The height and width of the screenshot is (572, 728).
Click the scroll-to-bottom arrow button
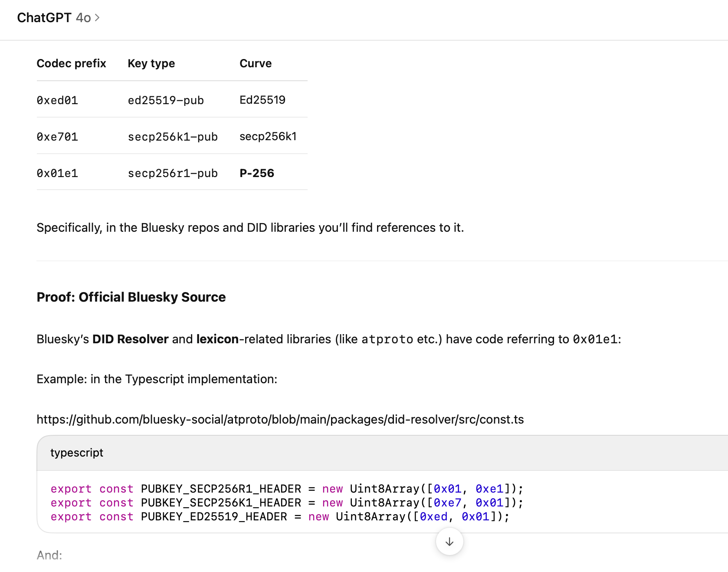click(x=449, y=541)
